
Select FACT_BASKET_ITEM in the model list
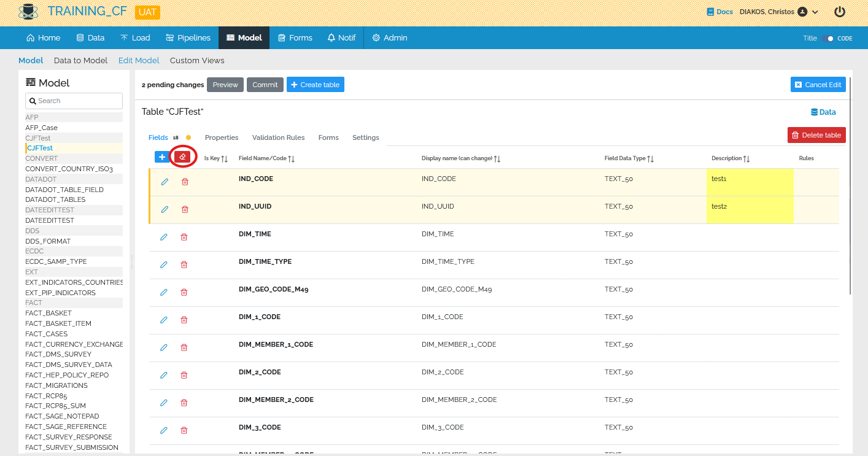click(x=58, y=323)
